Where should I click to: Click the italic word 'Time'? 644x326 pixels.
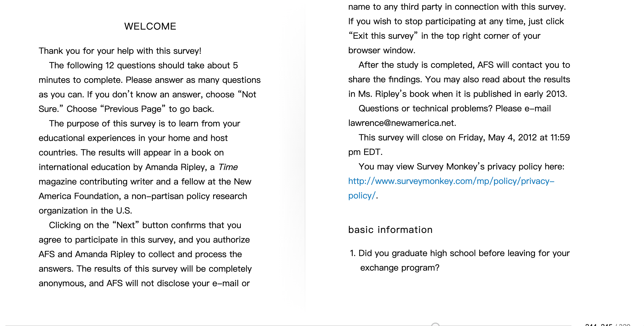pos(228,167)
